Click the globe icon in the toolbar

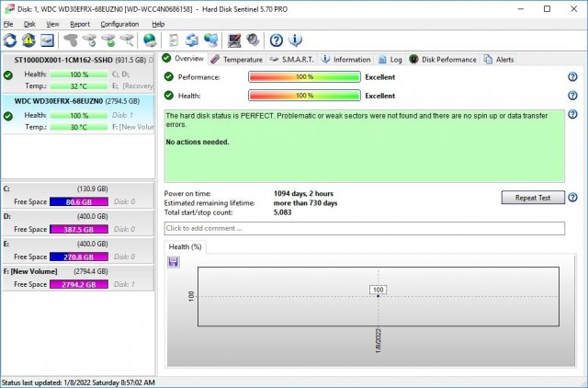pyautogui.click(x=149, y=40)
